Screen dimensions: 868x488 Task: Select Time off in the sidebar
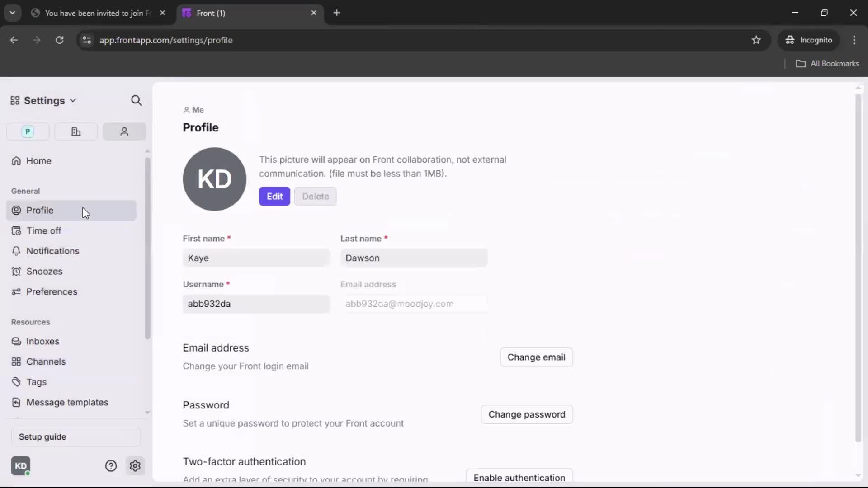pyautogui.click(x=44, y=230)
